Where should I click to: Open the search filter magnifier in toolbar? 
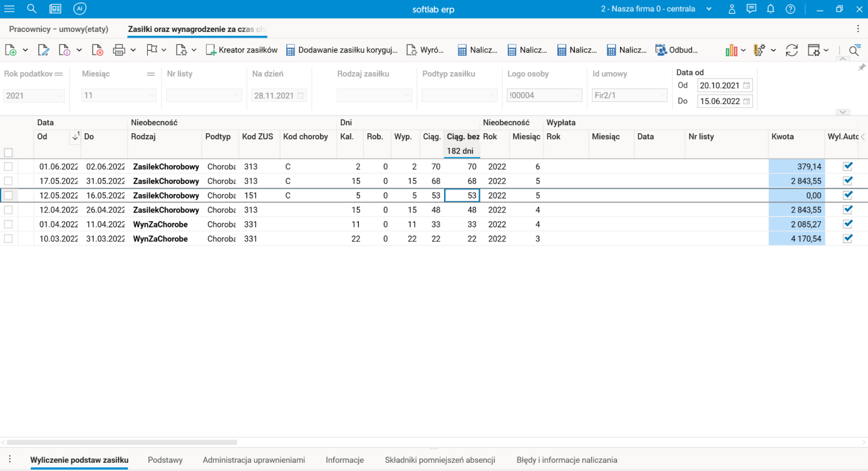(x=854, y=51)
